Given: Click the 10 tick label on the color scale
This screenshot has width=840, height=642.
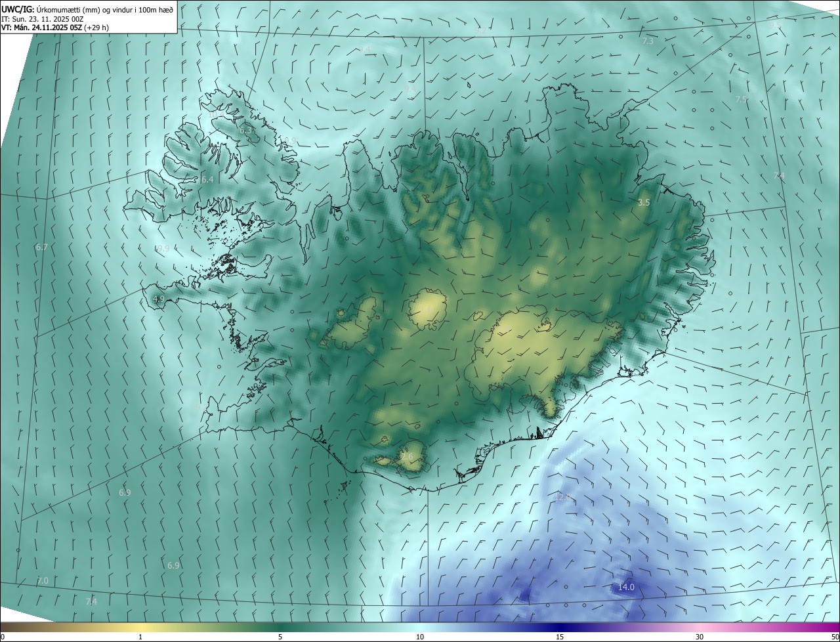Looking at the screenshot, I should tap(420, 637).
